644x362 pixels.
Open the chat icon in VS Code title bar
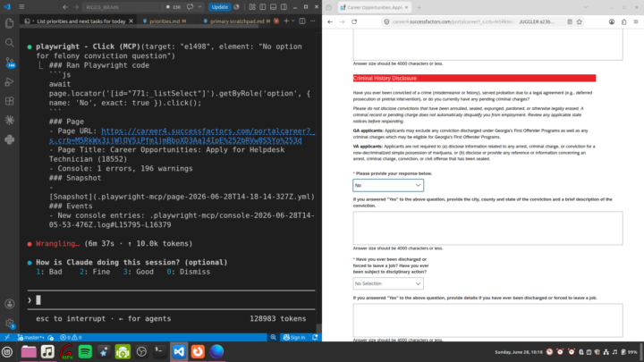191,7
